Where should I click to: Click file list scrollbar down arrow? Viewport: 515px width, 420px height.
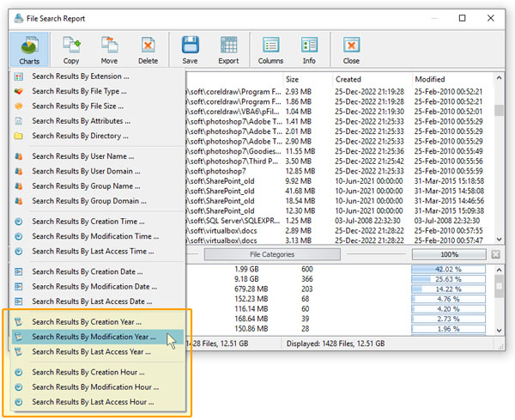tap(499, 240)
